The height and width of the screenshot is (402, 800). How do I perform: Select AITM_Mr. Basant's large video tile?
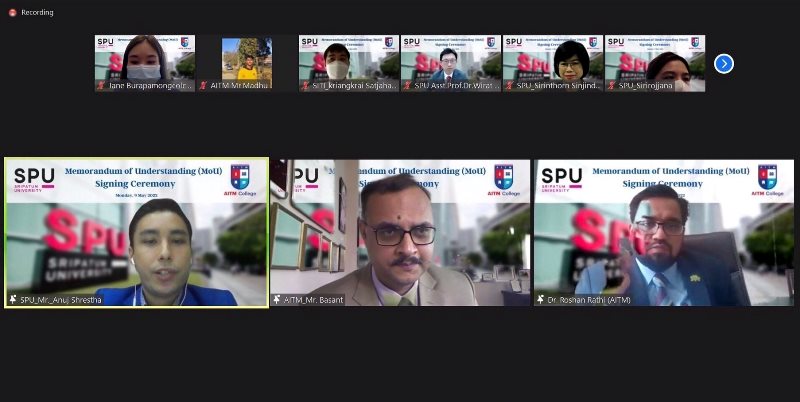pyautogui.click(x=400, y=233)
